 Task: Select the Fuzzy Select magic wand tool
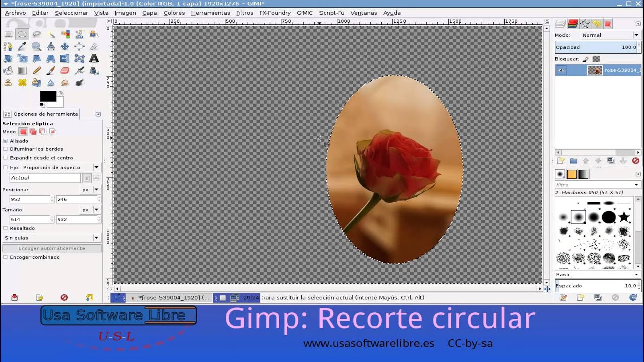(51, 34)
